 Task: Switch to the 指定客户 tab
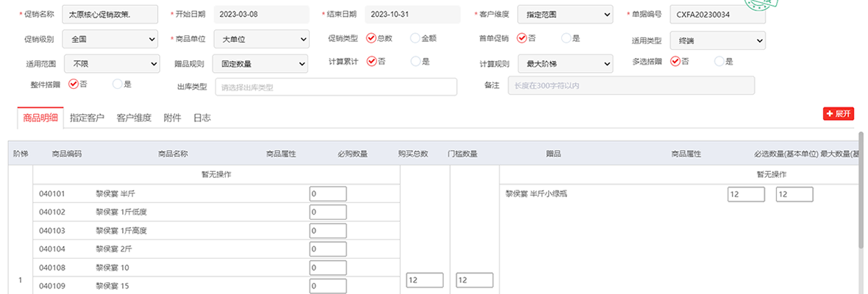click(x=87, y=118)
